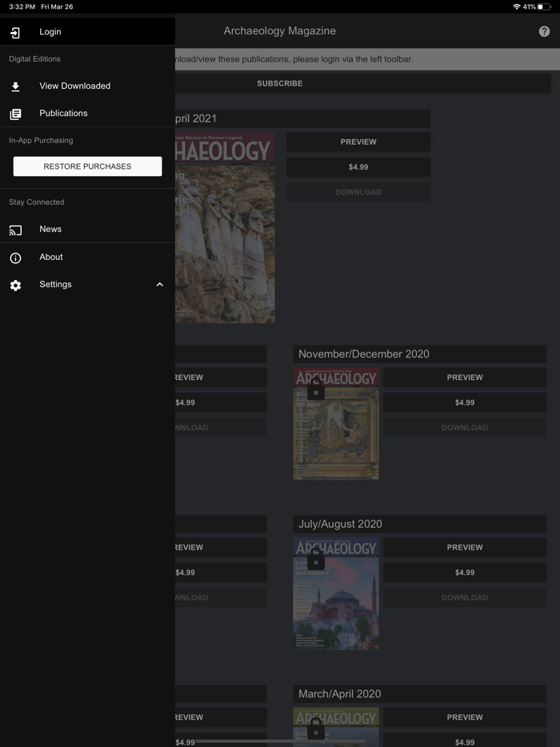The width and height of the screenshot is (560, 747).
Task: Tap the Digital Editions section label
Action: [x=34, y=59]
